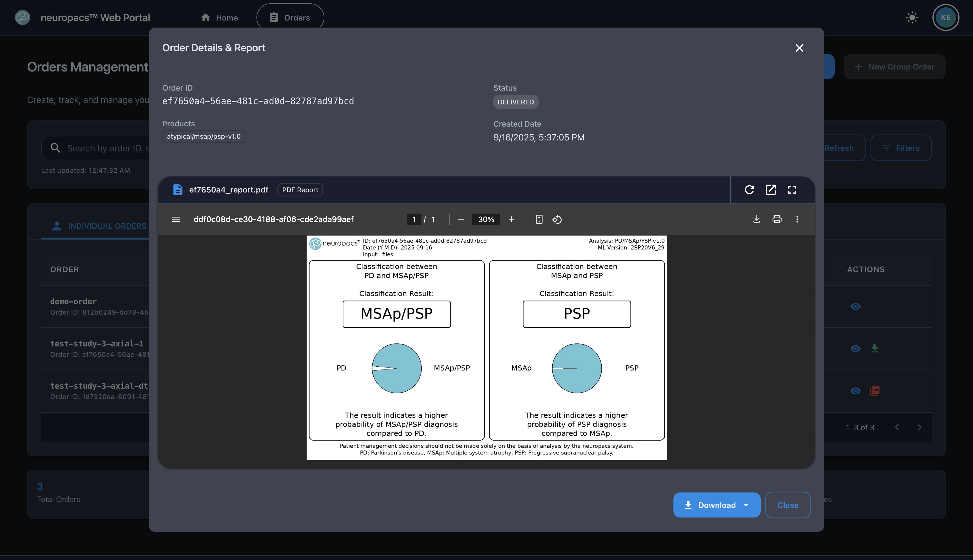This screenshot has height=560, width=973.
Task: Go to next page of orders list
Action: point(920,427)
